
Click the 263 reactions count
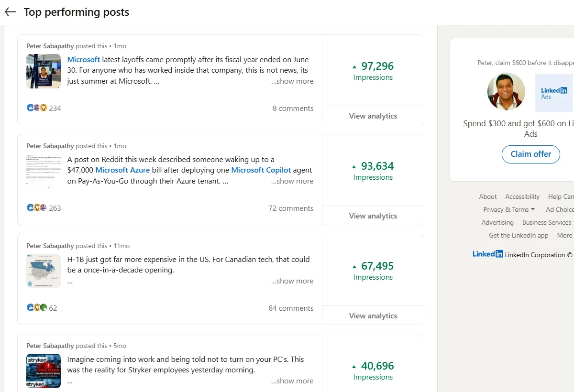[x=55, y=208]
